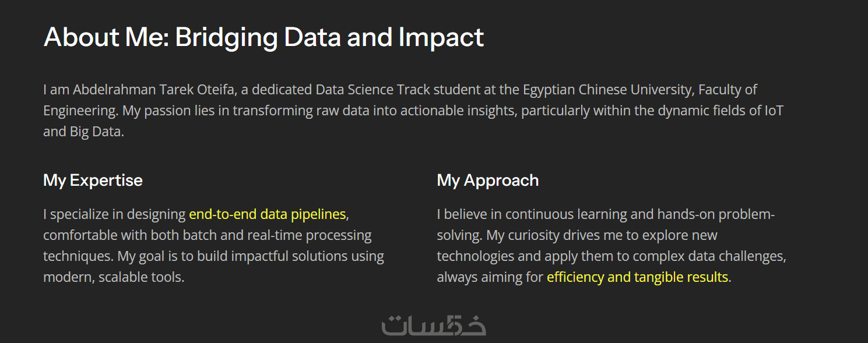Click the "About Me: Bridging Data and Impact" heading
Viewport: 868px width, 343px height.
[x=263, y=37]
